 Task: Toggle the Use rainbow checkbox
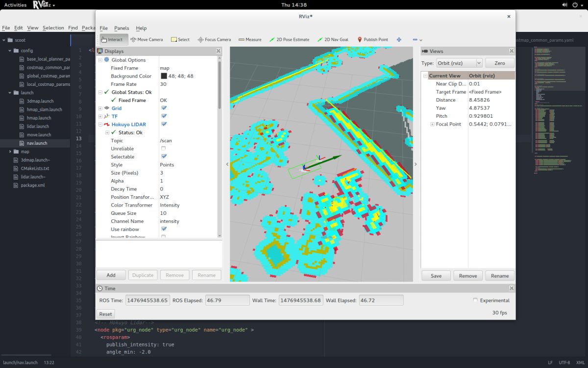(x=164, y=229)
